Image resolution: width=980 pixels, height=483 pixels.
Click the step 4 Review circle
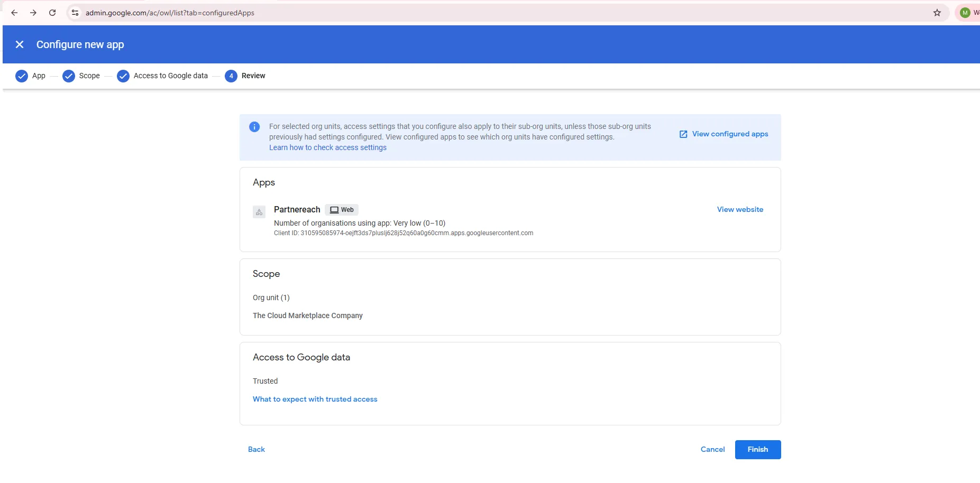point(231,76)
